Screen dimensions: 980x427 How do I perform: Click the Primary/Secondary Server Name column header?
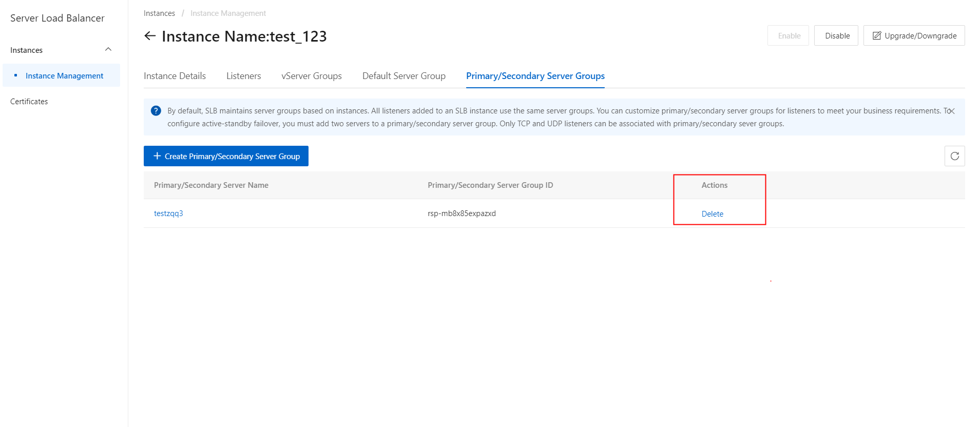(211, 185)
